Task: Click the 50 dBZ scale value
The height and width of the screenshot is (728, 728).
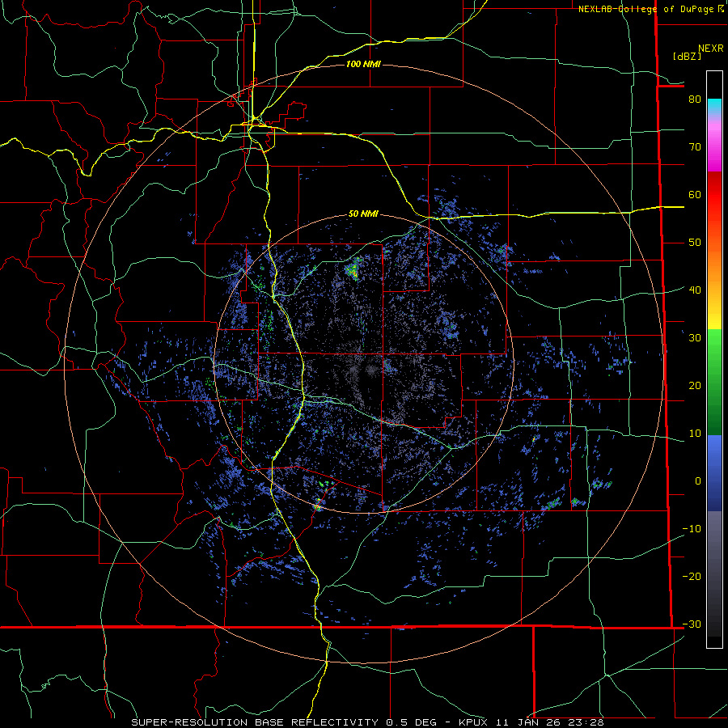Action: tap(695, 243)
